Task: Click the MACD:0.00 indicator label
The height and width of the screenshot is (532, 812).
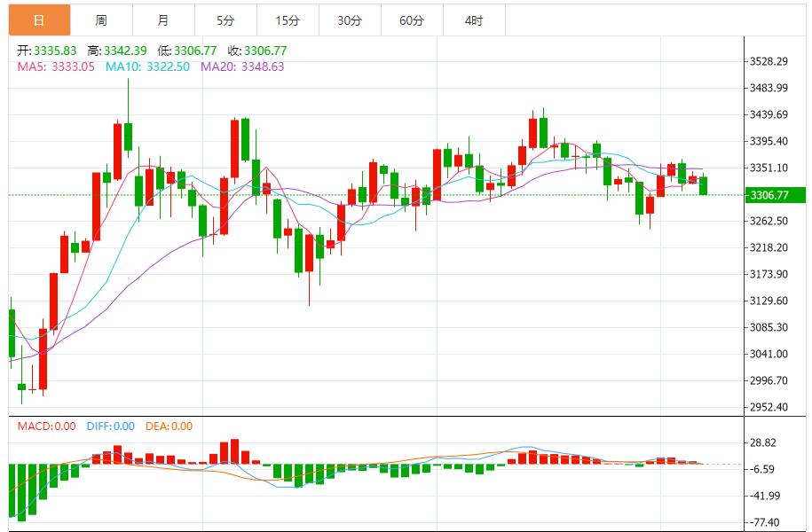Action: [47, 426]
